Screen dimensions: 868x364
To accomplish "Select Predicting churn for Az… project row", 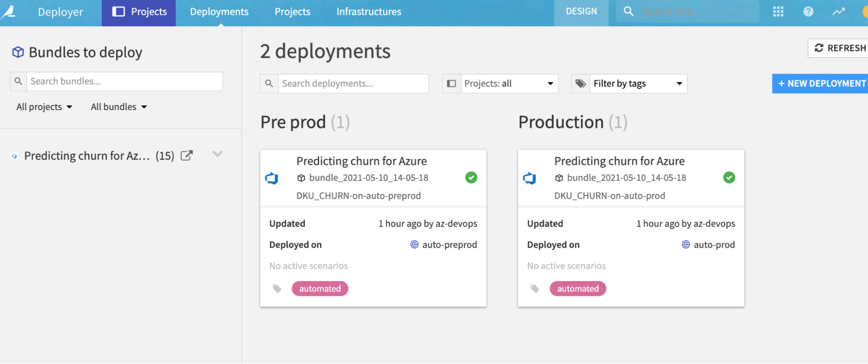I will point(99,156).
